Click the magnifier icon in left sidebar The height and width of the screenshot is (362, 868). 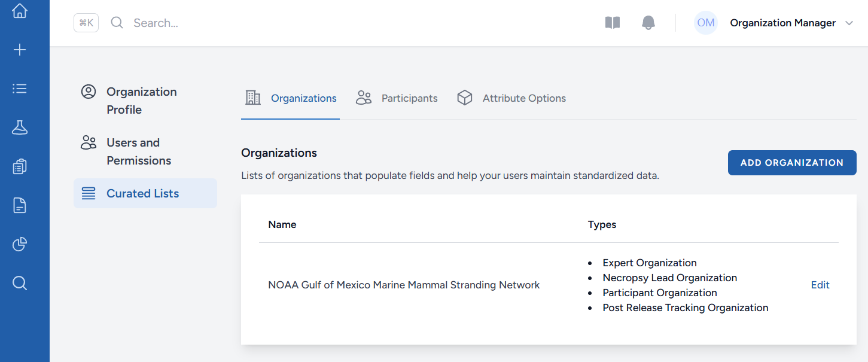click(x=20, y=283)
